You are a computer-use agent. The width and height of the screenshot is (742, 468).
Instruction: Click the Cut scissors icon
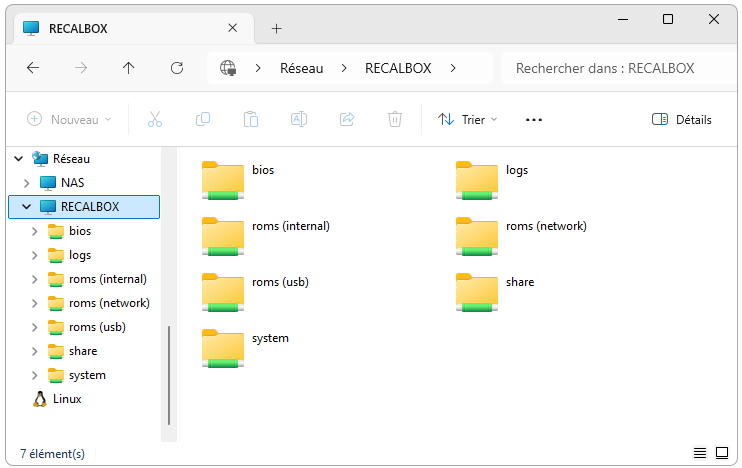point(155,119)
